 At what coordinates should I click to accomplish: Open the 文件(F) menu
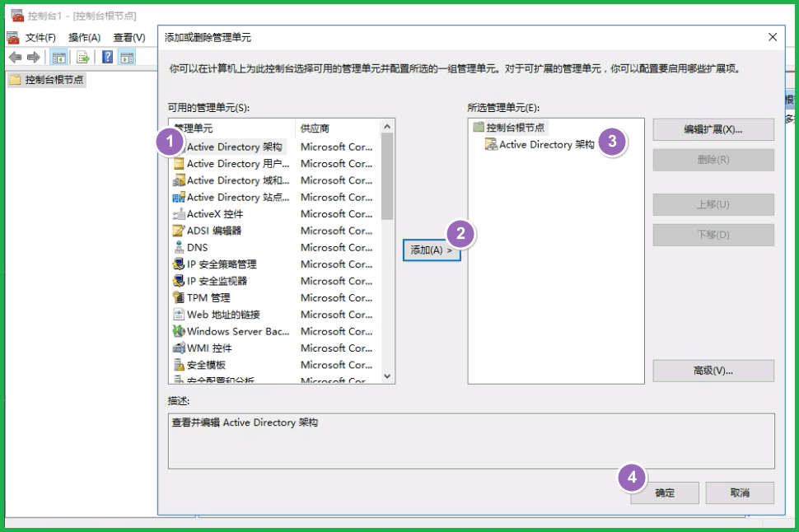pos(40,37)
